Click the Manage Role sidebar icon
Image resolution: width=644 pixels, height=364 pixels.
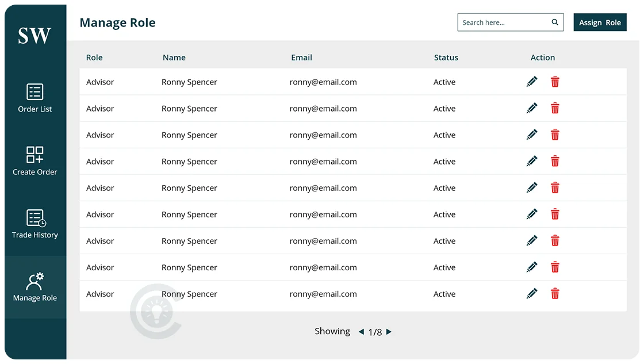(34, 286)
